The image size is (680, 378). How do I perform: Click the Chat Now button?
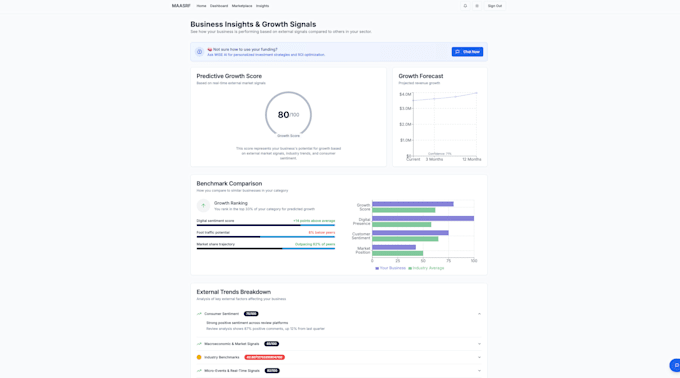tap(468, 52)
